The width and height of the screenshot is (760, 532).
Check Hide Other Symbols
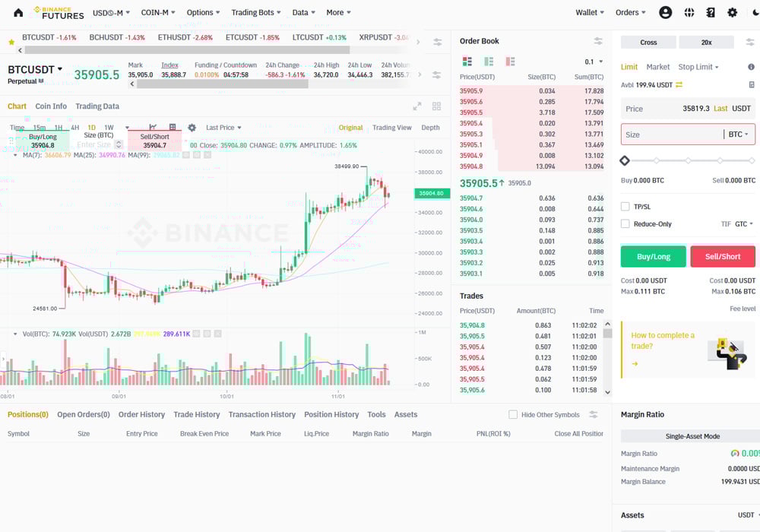(513, 414)
